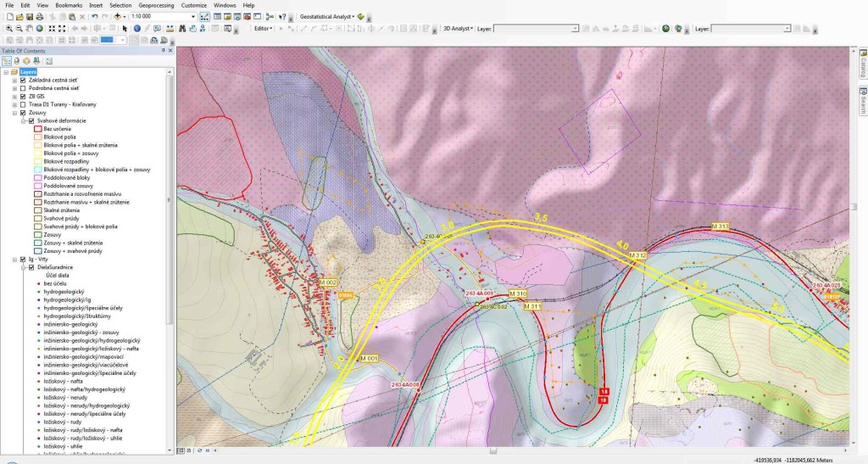Collapse the Zosuvy layer group
This screenshot has height=464, width=868.
pos(14,112)
